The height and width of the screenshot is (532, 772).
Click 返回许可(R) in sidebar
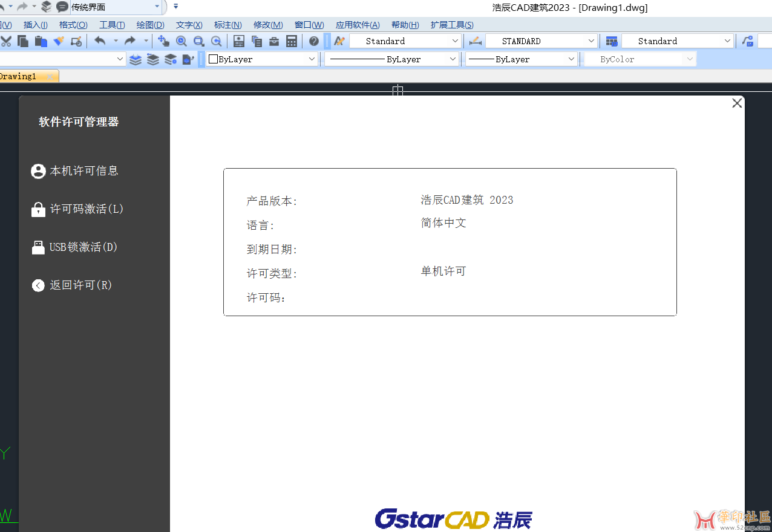tap(71, 285)
